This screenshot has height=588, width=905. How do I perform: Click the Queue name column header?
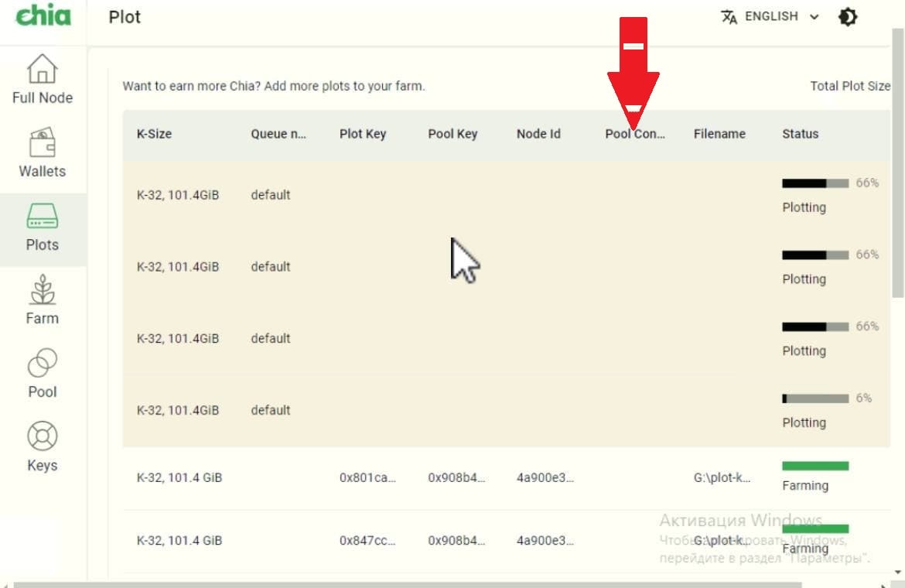pyautogui.click(x=278, y=134)
